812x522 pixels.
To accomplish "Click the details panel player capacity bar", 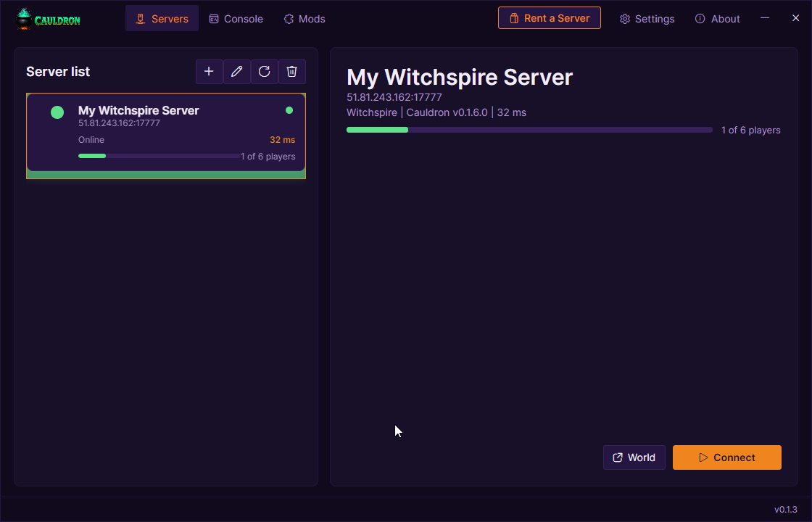I will (x=529, y=130).
